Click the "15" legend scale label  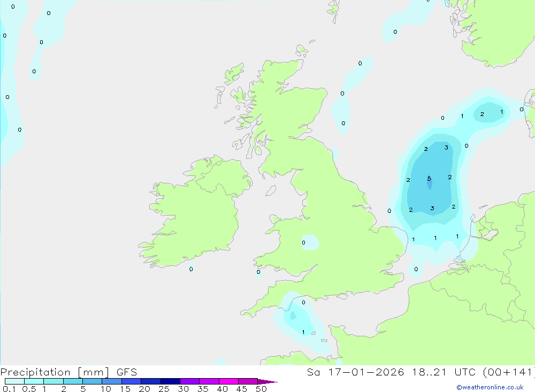(x=125, y=389)
